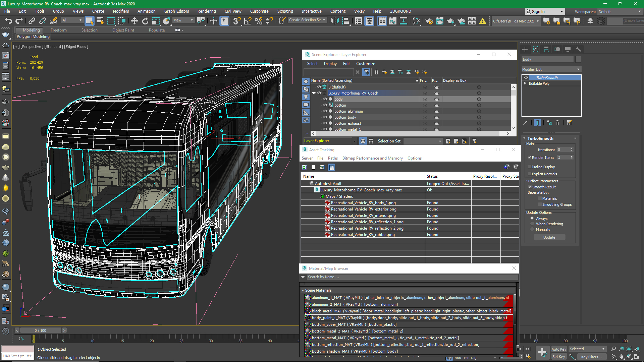
Task: Open the Modifier List dropdown
Action: pos(551,69)
